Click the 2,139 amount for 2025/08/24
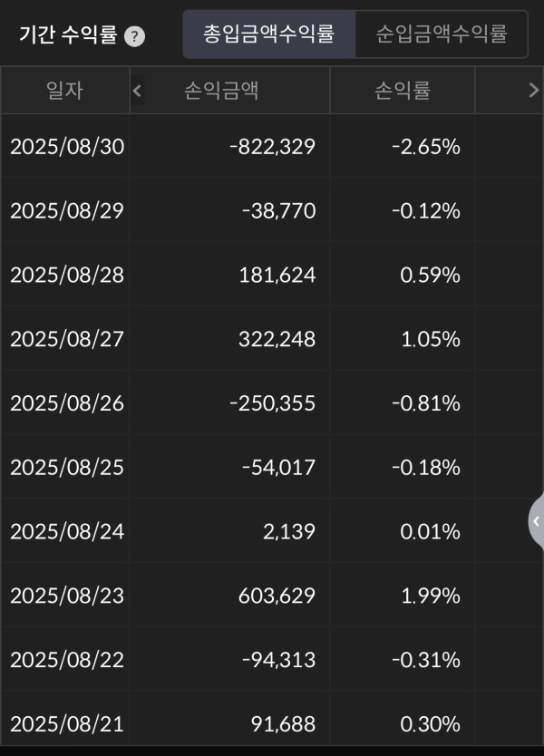 point(289,531)
